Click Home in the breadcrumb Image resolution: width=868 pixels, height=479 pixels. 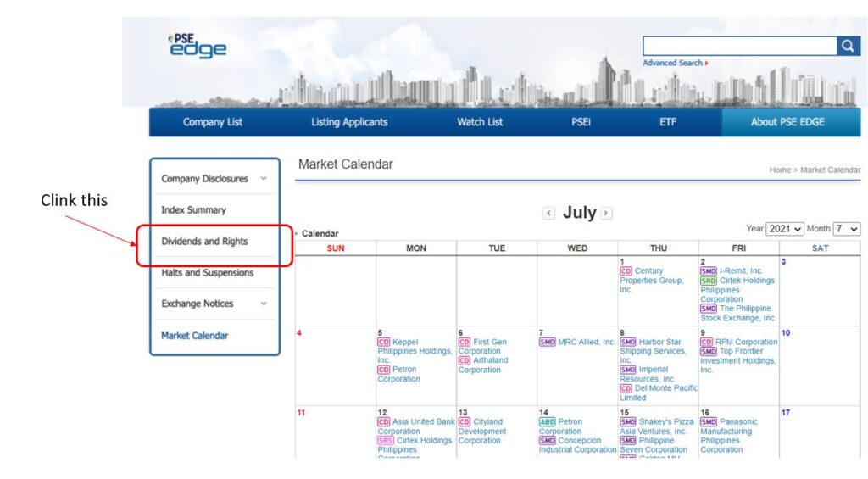pos(780,170)
